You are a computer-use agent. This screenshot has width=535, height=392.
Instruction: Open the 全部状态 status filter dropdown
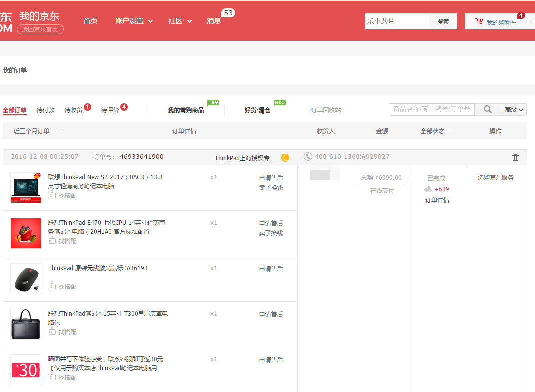(435, 131)
